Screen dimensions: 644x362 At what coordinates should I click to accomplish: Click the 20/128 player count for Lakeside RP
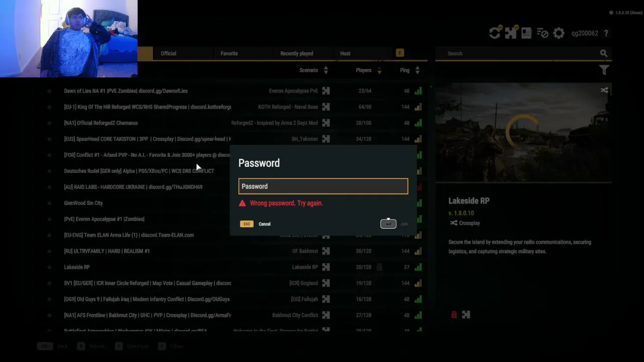click(363, 267)
